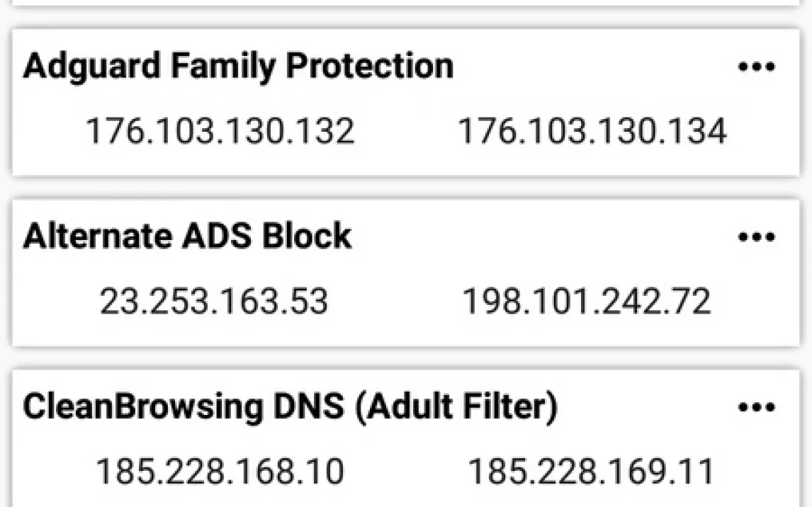Select secondary DNS address 176.103.130.134

(x=592, y=132)
